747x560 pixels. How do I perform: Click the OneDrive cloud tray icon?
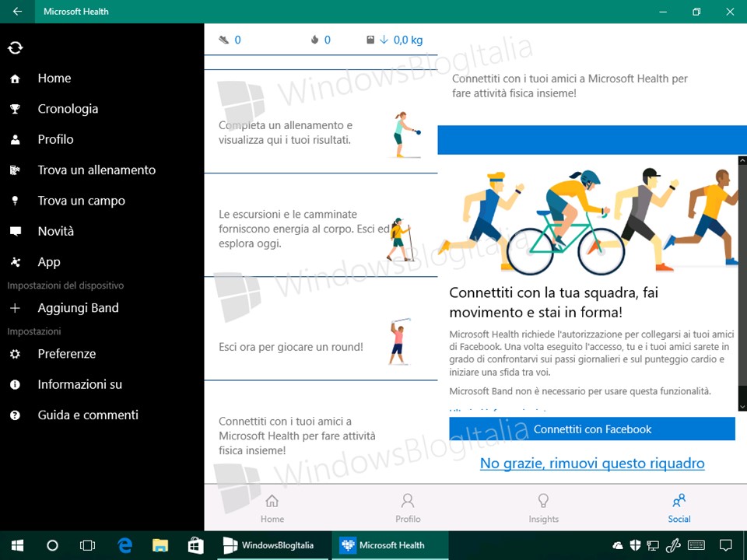(x=617, y=545)
